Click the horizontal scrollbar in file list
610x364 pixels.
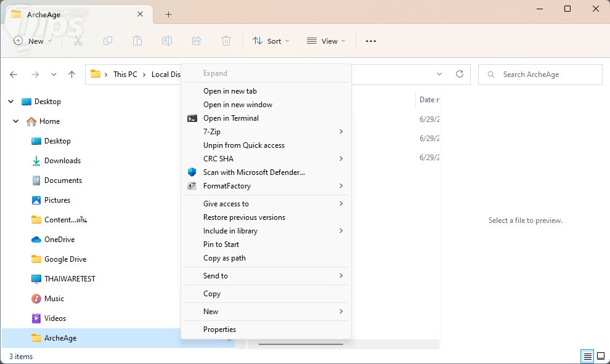click(301, 344)
